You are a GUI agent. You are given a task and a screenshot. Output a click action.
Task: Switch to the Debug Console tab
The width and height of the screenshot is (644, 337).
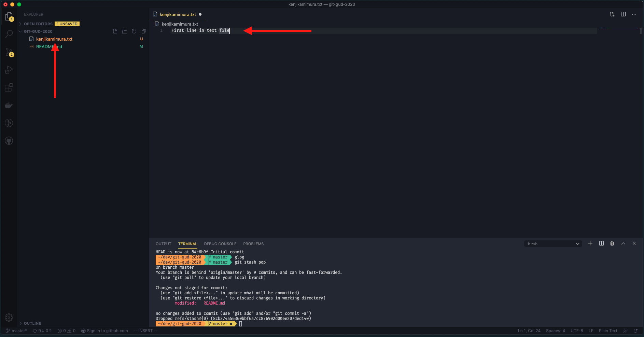point(220,244)
